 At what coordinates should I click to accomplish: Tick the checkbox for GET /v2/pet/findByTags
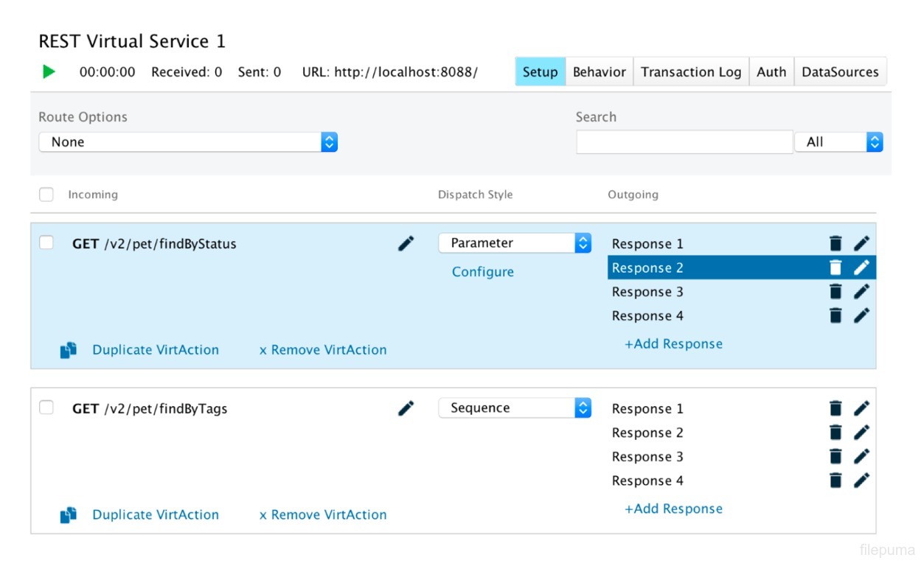[46, 408]
